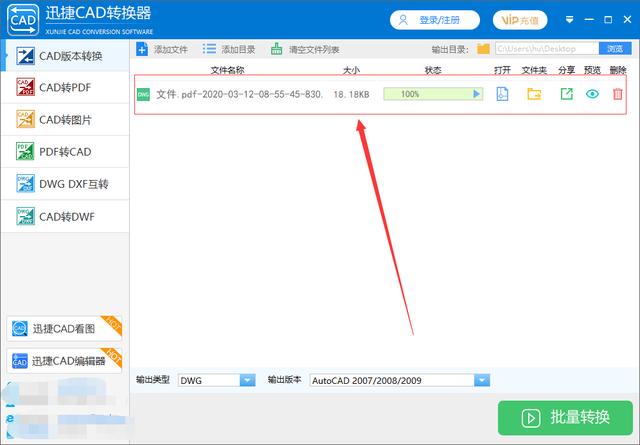Click 添加文件 label to add files
This screenshot has height=445, width=640.
pyautogui.click(x=171, y=50)
